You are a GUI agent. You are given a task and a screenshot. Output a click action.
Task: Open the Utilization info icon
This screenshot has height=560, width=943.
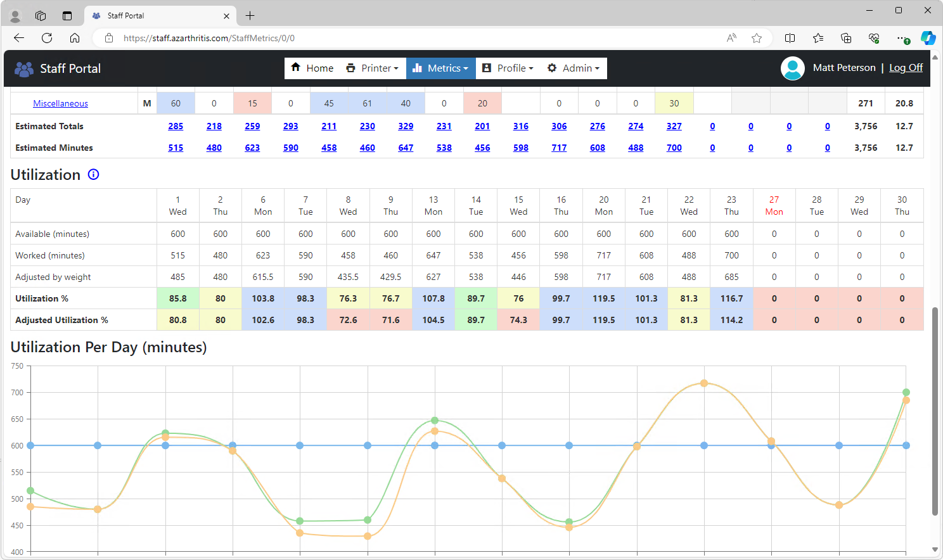coord(93,174)
